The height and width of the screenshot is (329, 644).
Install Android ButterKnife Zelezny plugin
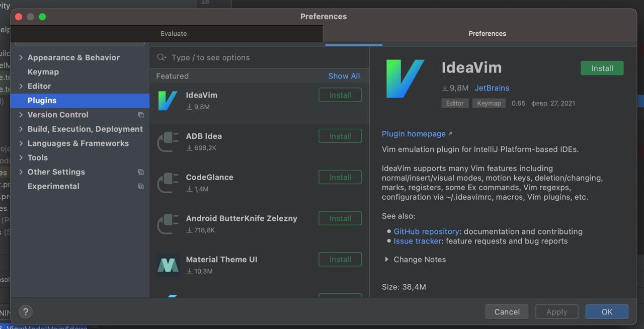[340, 218]
